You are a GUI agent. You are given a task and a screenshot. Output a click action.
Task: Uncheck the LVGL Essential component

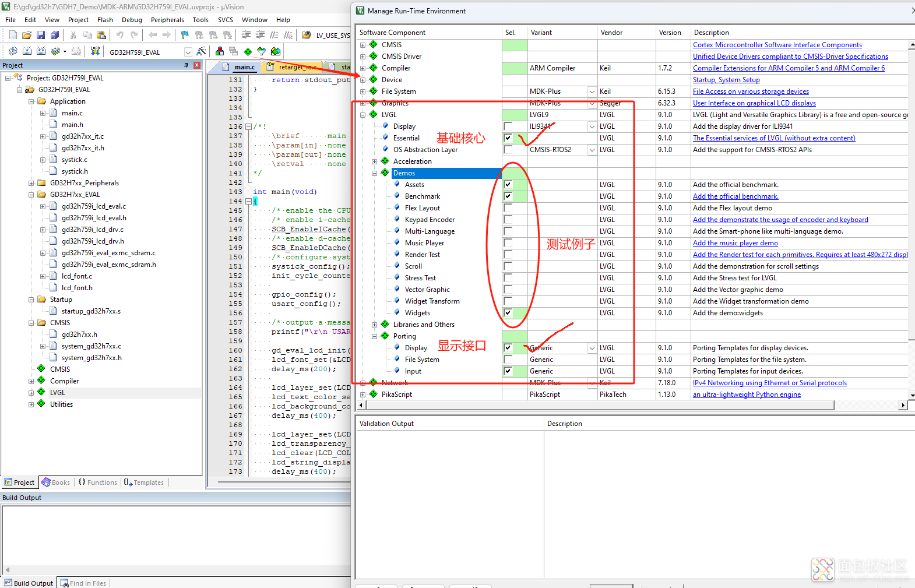(x=508, y=138)
